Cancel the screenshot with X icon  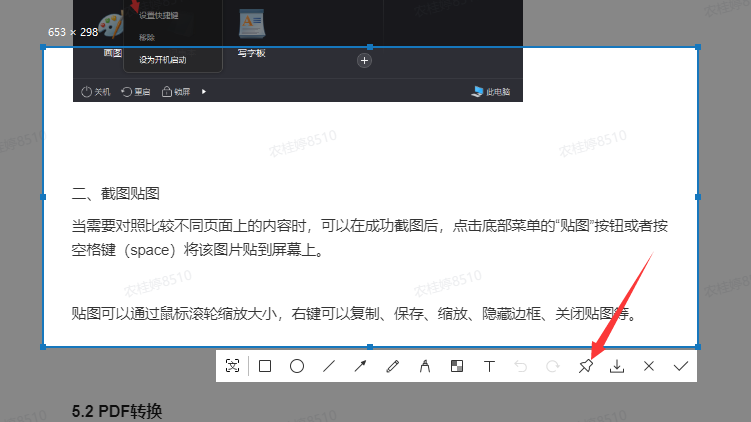tap(649, 366)
